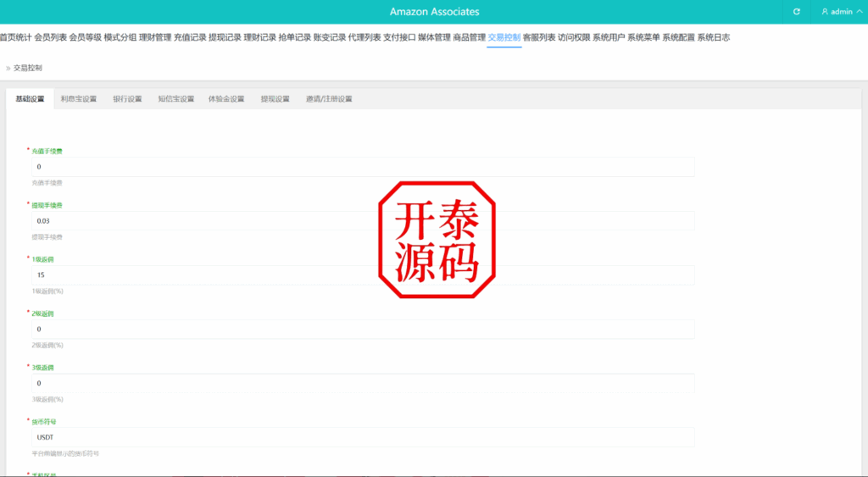The height and width of the screenshot is (477, 868).
Task: Click the 提现手续费 field showing 0.03
Action: click(x=363, y=221)
